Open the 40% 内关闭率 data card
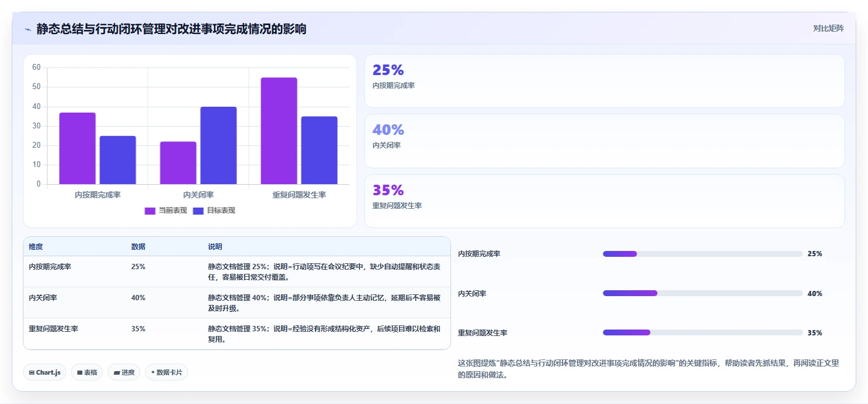The image size is (868, 404). coord(605,141)
